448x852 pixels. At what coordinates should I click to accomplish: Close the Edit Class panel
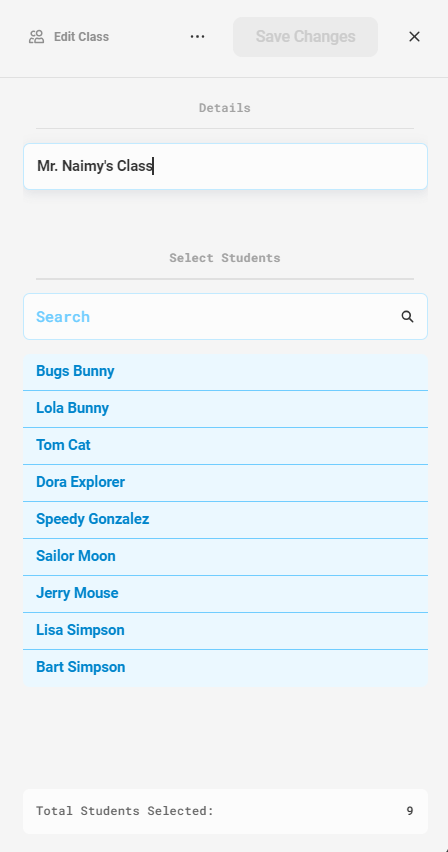pyautogui.click(x=414, y=36)
